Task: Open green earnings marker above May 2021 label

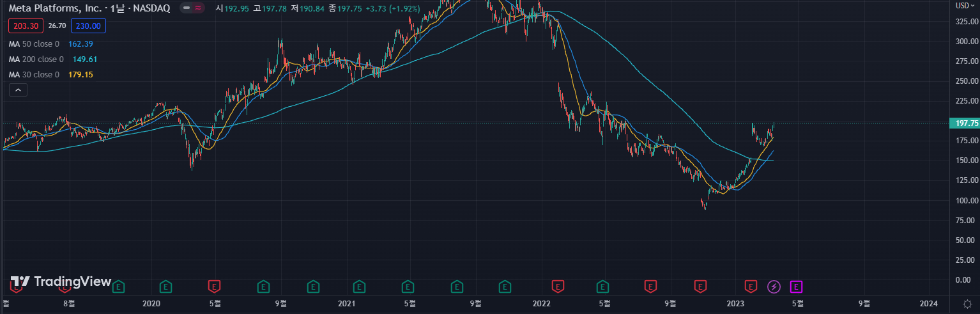Action: tap(408, 286)
